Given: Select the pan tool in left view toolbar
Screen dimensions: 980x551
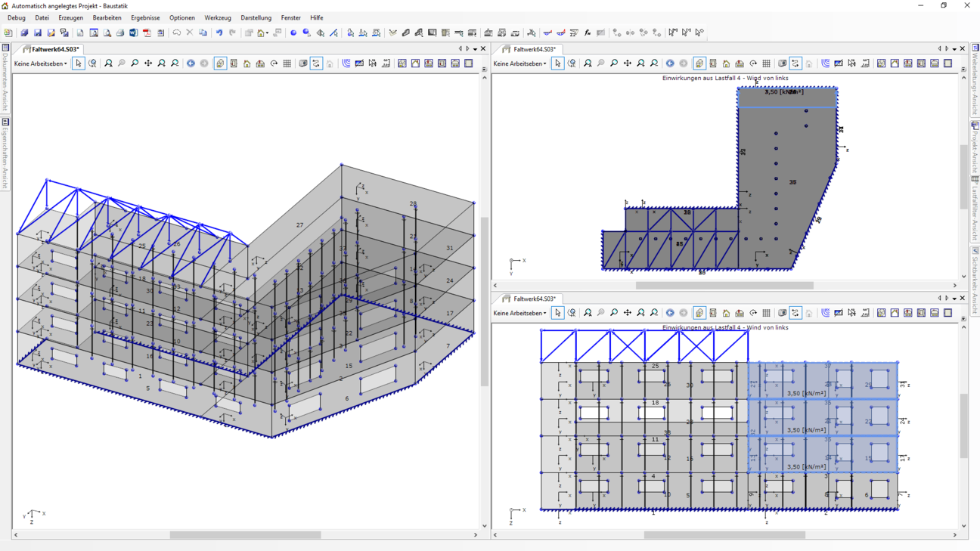Looking at the screenshot, I should [148, 63].
